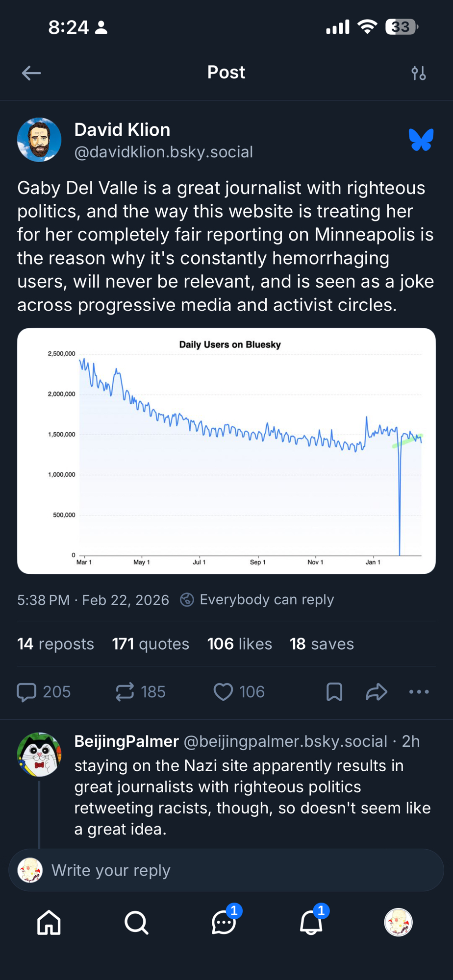Reply to post via comment icon
This screenshot has width=453, height=980.
point(27,692)
